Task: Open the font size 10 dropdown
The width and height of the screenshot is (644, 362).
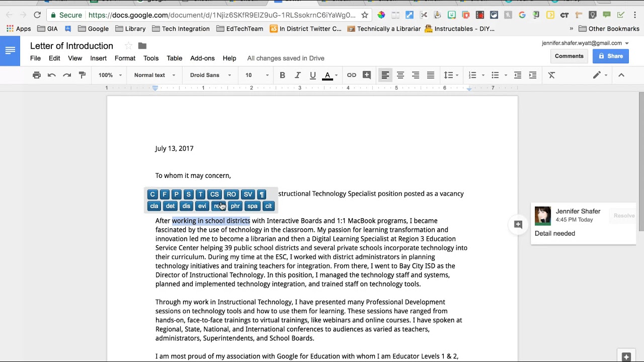Action: [x=257, y=75]
